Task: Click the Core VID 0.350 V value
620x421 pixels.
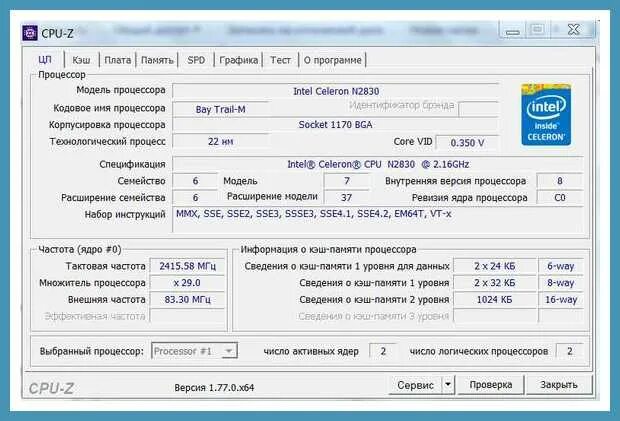Action: pos(467,143)
